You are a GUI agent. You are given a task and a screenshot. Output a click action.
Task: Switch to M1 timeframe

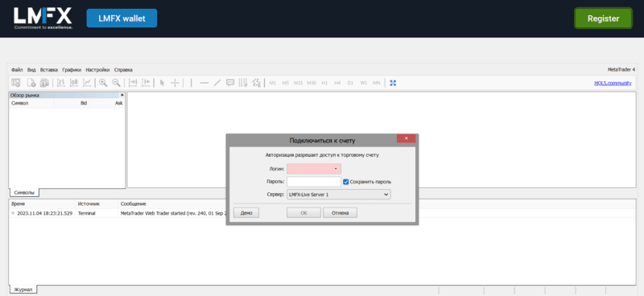click(x=272, y=83)
